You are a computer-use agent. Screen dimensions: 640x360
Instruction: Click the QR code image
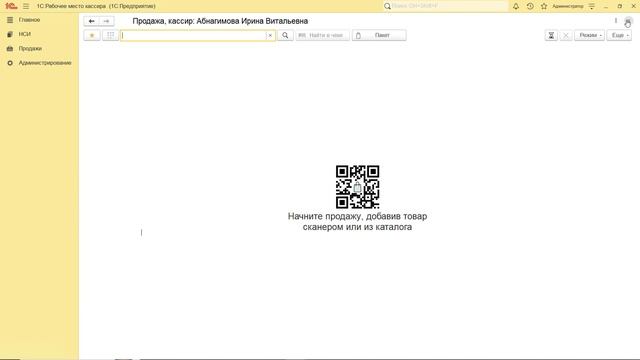click(358, 187)
